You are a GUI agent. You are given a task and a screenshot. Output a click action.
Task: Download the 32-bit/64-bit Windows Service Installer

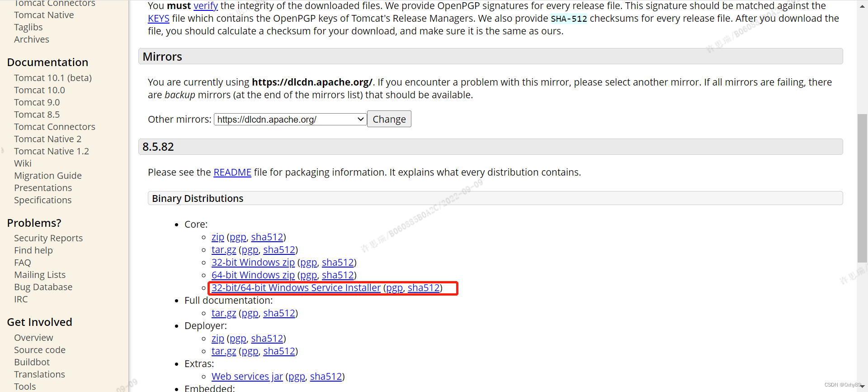click(296, 288)
